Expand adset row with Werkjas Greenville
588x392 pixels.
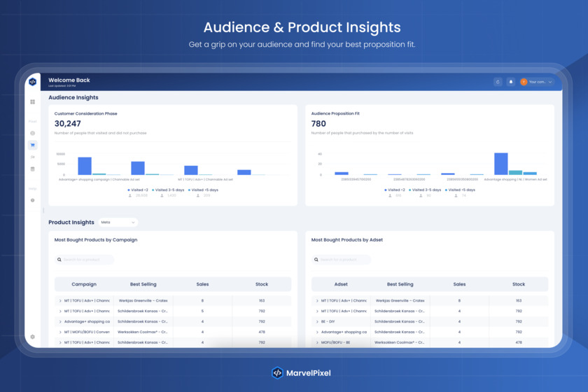(x=317, y=301)
